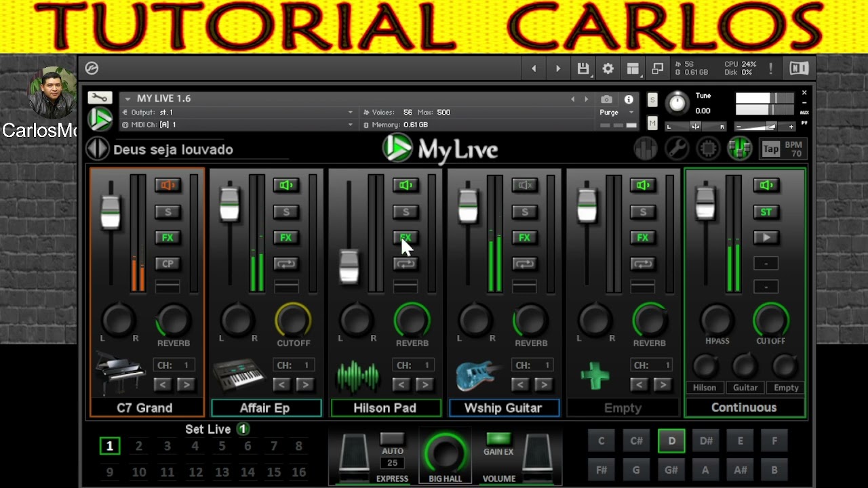Select Set Live slot 16

click(x=299, y=472)
